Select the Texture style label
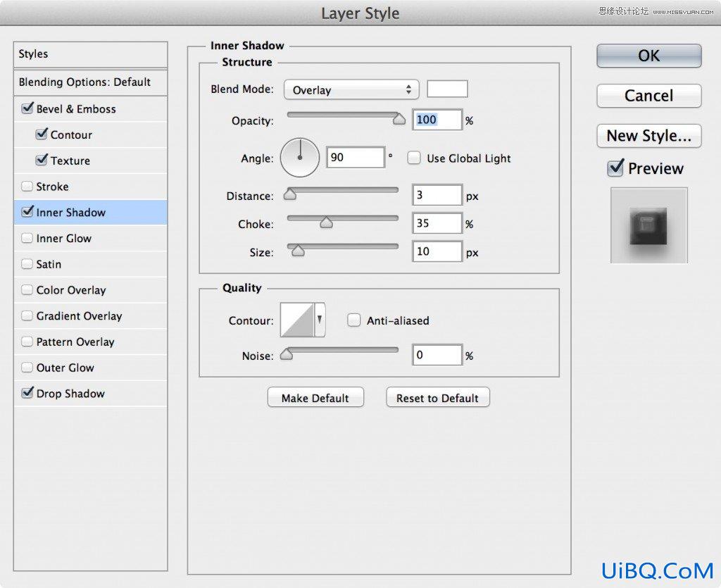The image size is (721, 588). 70,161
